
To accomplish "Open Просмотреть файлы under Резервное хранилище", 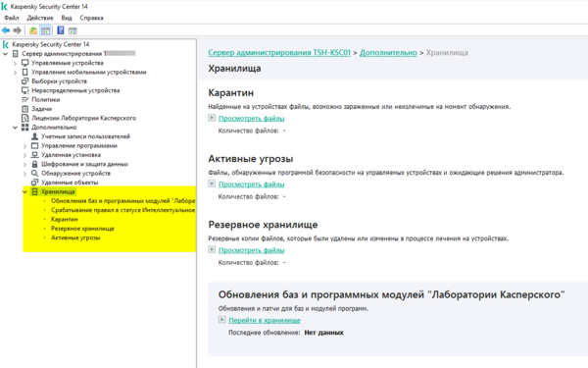I will pos(251,250).
